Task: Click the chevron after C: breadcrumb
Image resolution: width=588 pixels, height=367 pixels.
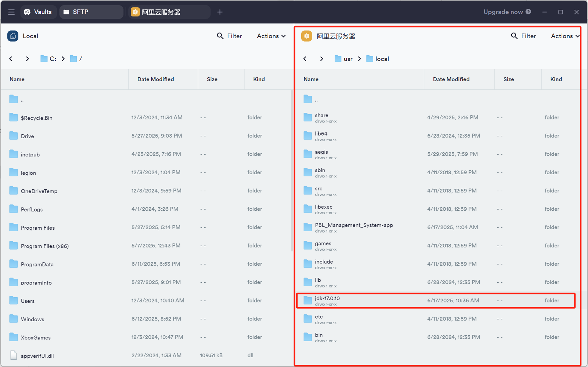Action: (63, 59)
